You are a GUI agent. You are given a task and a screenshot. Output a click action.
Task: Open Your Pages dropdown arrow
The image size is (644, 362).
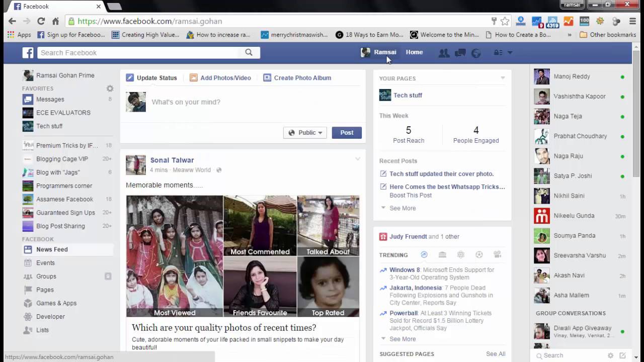pos(503,78)
